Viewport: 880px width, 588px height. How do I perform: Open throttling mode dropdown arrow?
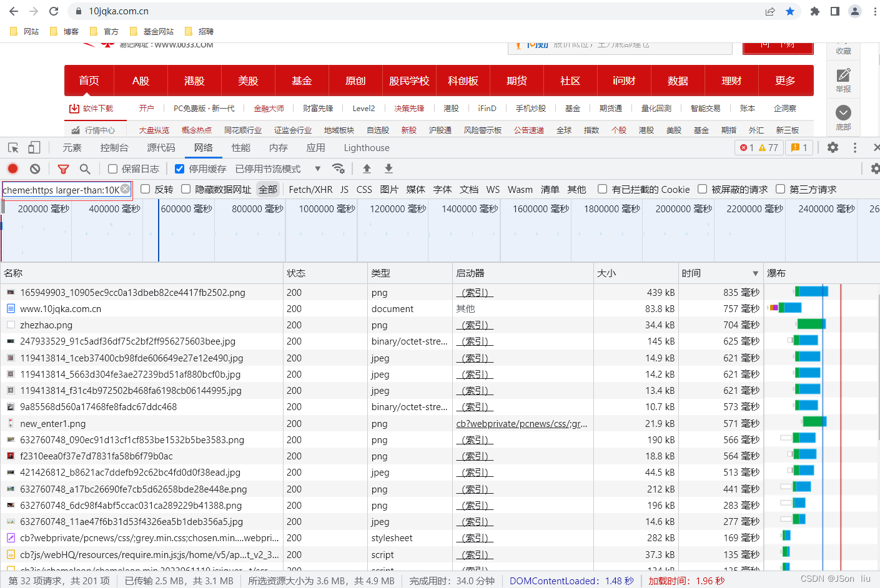pyautogui.click(x=317, y=169)
